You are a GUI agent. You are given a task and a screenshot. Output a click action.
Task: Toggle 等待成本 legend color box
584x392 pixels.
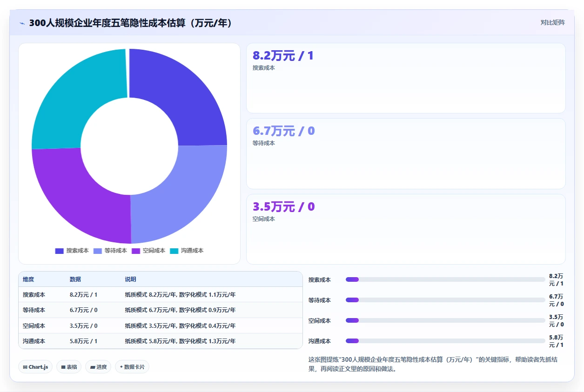coord(98,251)
